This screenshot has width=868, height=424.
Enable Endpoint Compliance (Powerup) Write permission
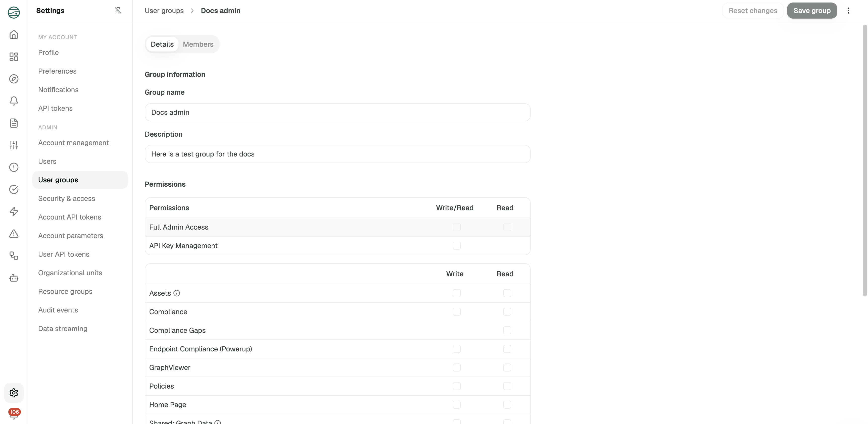457,349
